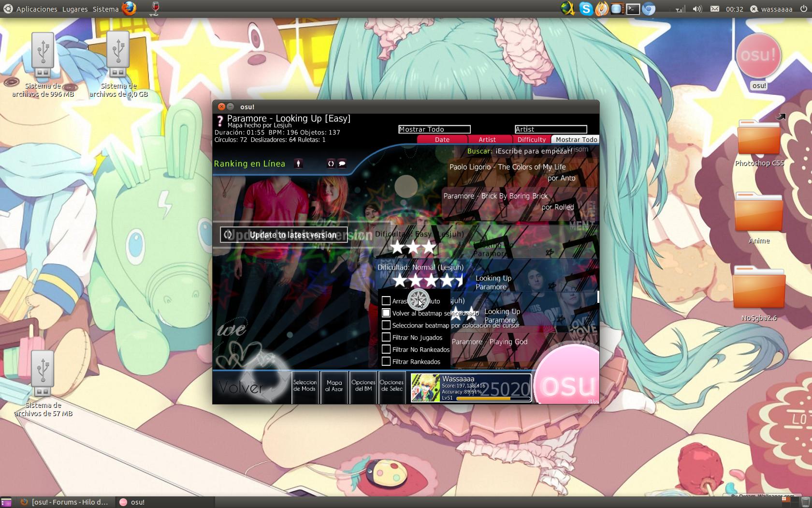This screenshot has width=812, height=508.
Task: Click the 00:32 clock in the panel
Action: coord(734,9)
